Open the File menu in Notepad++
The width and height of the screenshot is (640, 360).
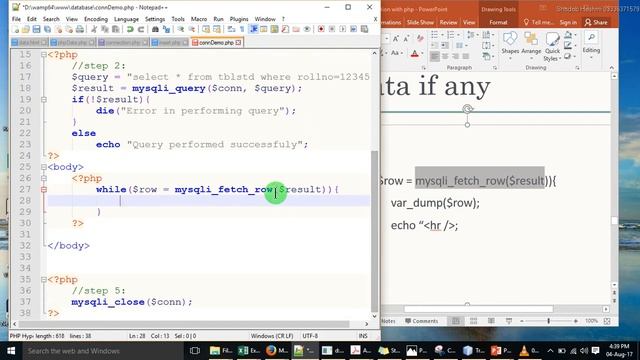[16, 19]
